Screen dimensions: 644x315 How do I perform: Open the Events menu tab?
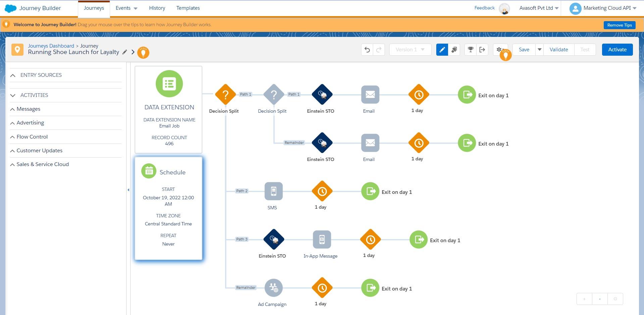click(127, 8)
